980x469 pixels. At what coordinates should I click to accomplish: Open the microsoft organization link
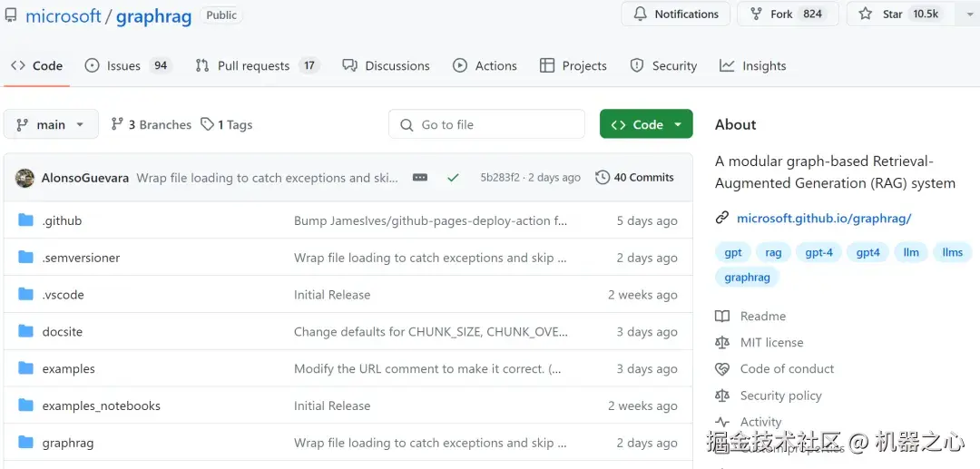[x=64, y=16]
